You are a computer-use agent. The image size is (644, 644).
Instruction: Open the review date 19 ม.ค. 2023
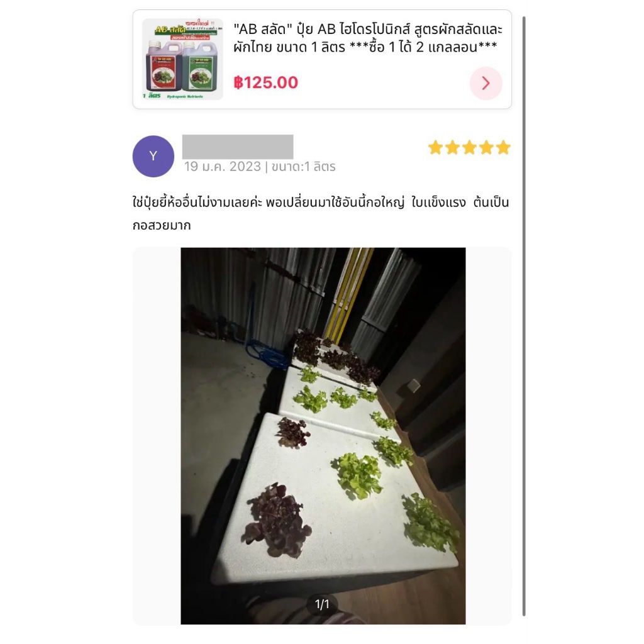click(x=222, y=166)
